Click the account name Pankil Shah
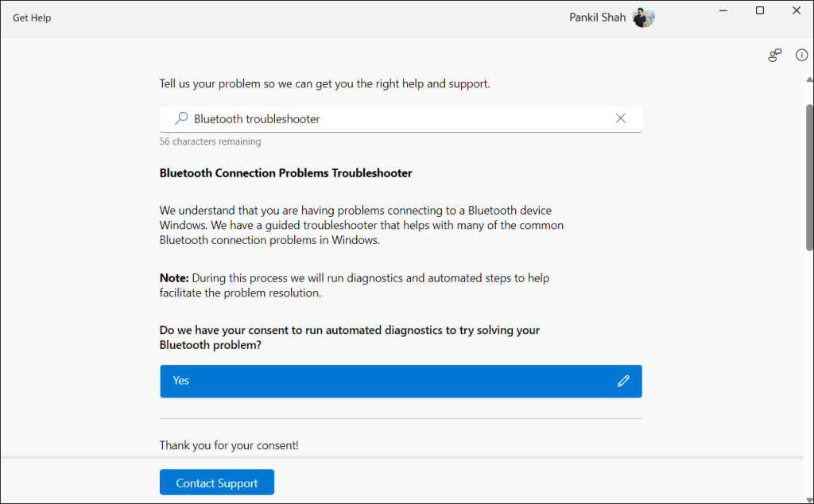The image size is (814, 504). pyautogui.click(x=597, y=17)
